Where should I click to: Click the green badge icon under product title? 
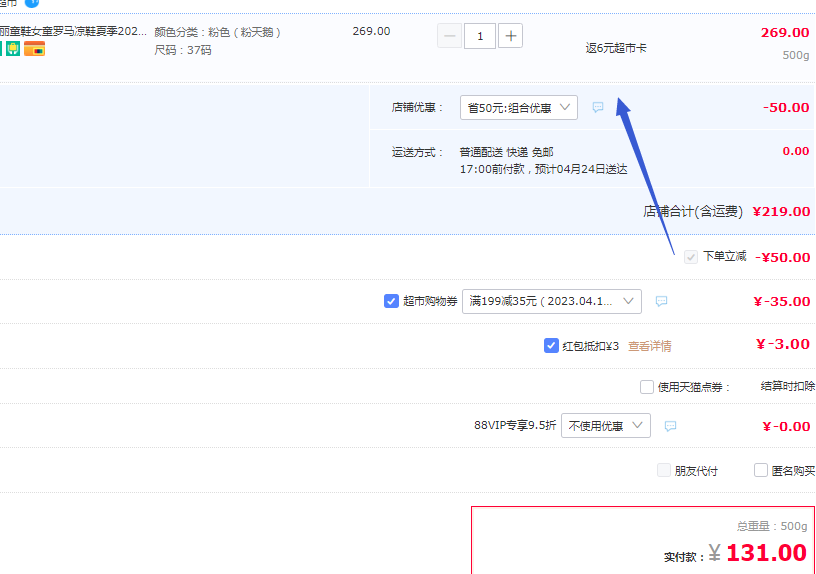coord(13,49)
